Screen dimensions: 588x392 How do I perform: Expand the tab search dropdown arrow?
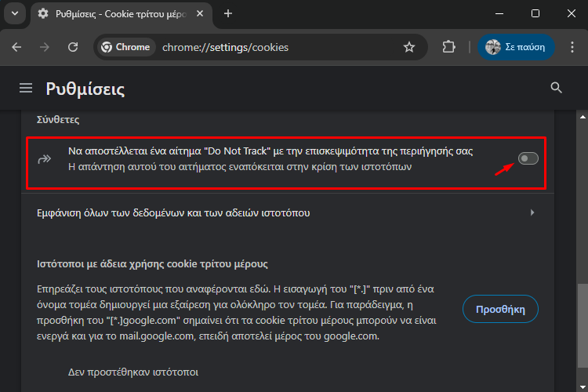pos(15,13)
